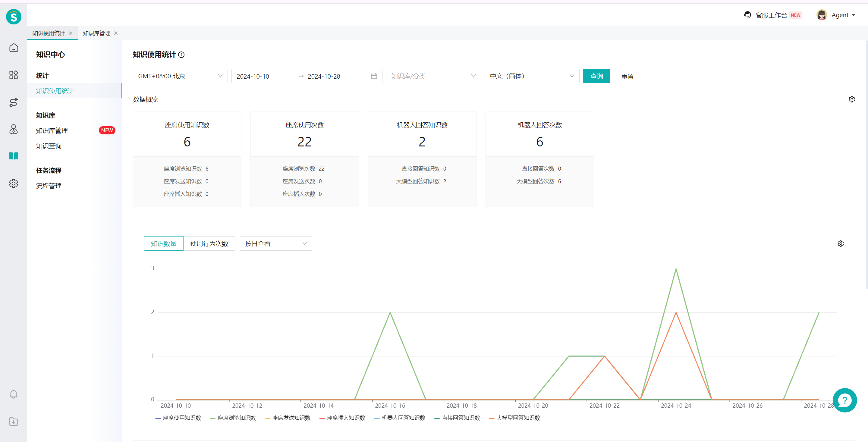Screen dimensions: 868x442
Task: Click the 2024-10-16 axis label
Action: tap(390, 406)
